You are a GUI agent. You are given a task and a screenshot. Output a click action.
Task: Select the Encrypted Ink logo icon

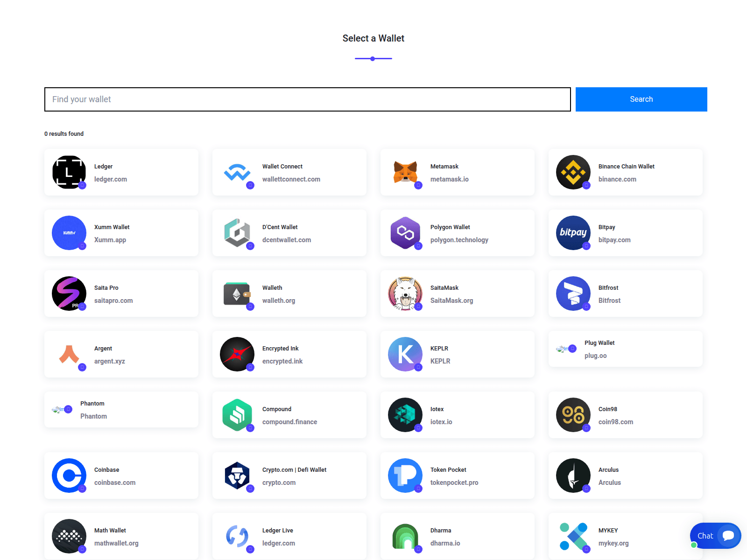pyautogui.click(x=237, y=354)
